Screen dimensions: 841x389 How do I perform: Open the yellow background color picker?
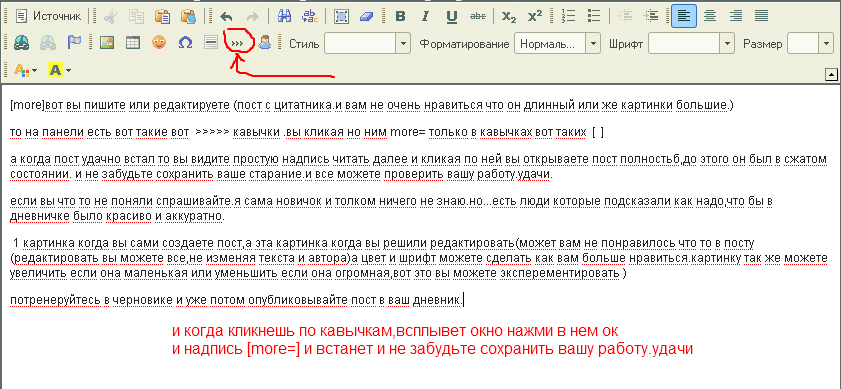(x=55, y=70)
